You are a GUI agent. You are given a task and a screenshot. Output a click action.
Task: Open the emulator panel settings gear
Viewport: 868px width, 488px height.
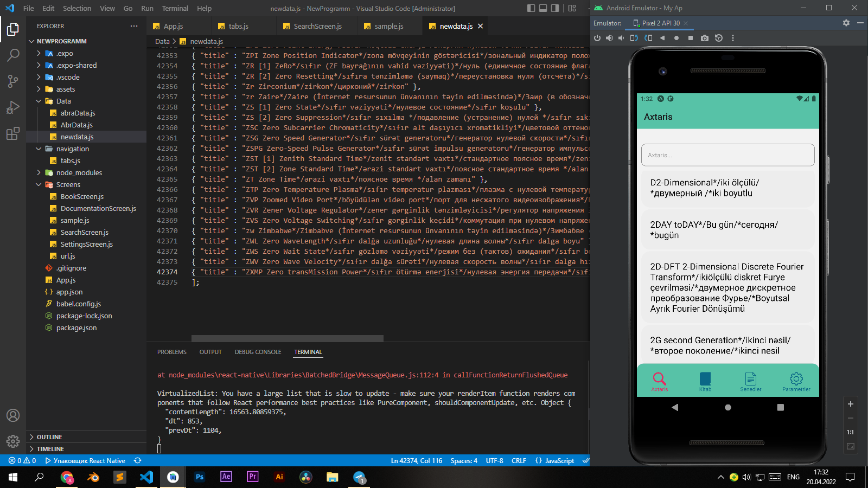pos(846,23)
